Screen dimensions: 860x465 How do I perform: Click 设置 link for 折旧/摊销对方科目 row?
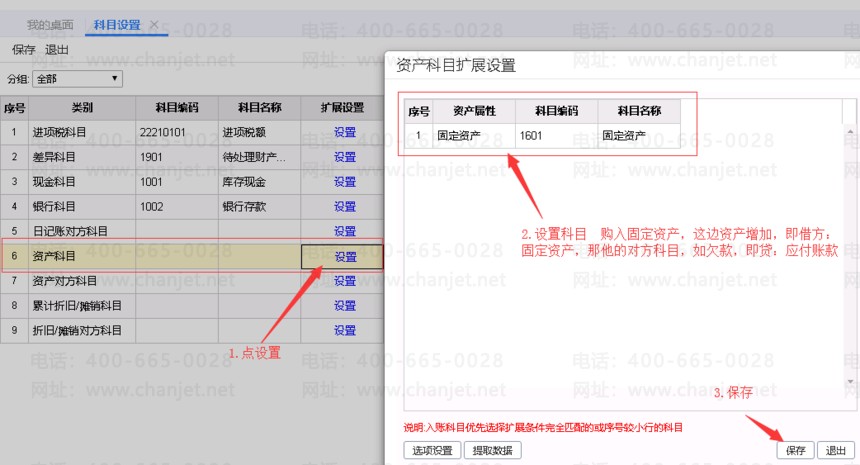pos(345,330)
